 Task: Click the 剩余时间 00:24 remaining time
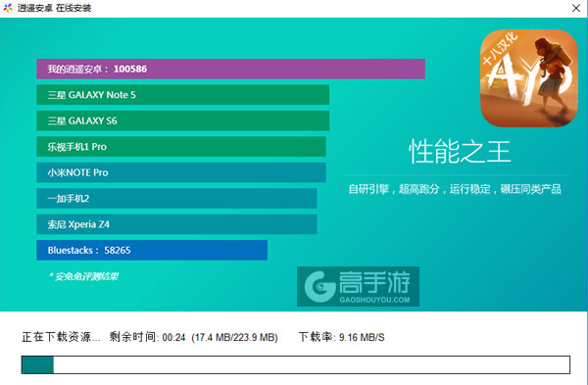click(147, 337)
